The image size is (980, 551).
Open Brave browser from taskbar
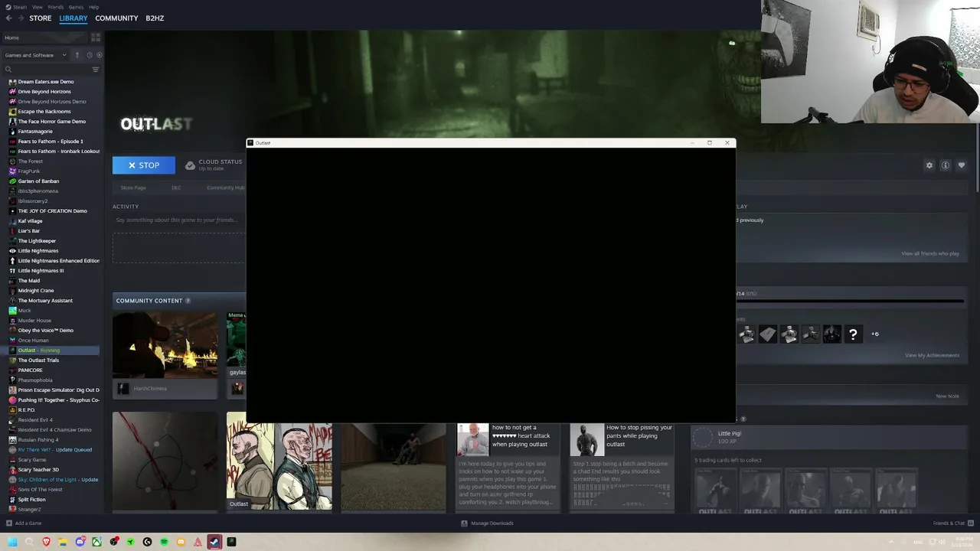click(46, 542)
